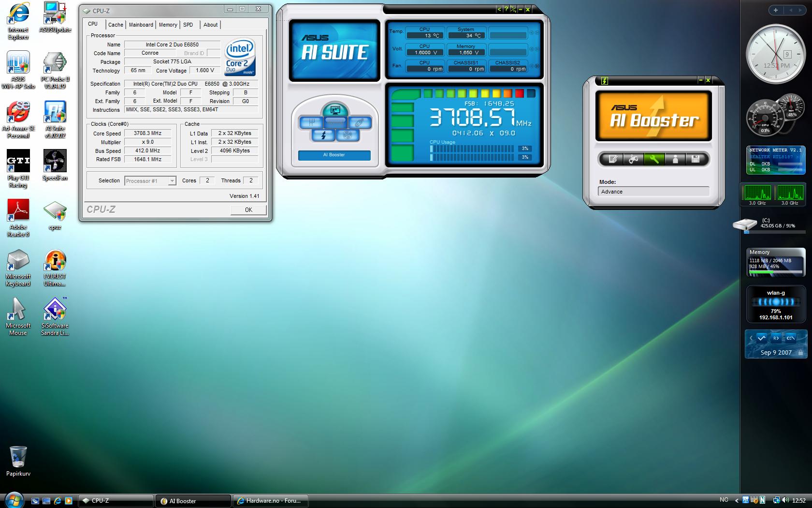
Task: Open ASUSUpdate desktop shortcut
Action: click(55, 17)
